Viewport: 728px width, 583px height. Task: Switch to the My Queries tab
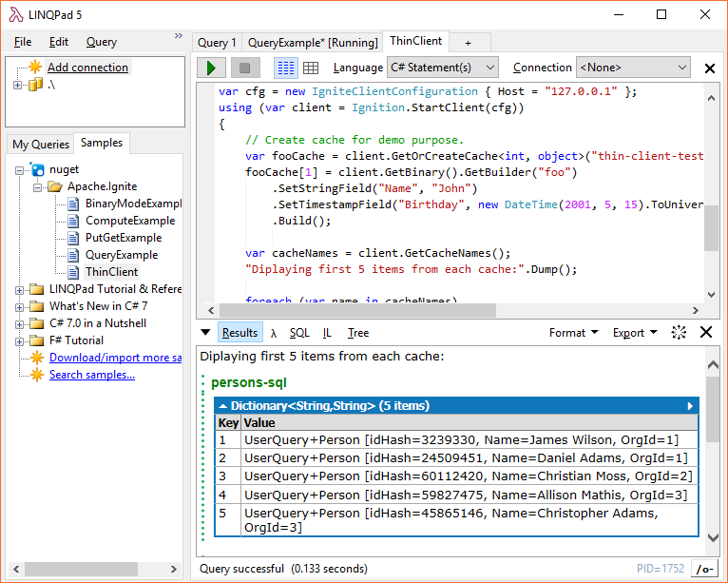pyautogui.click(x=41, y=144)
